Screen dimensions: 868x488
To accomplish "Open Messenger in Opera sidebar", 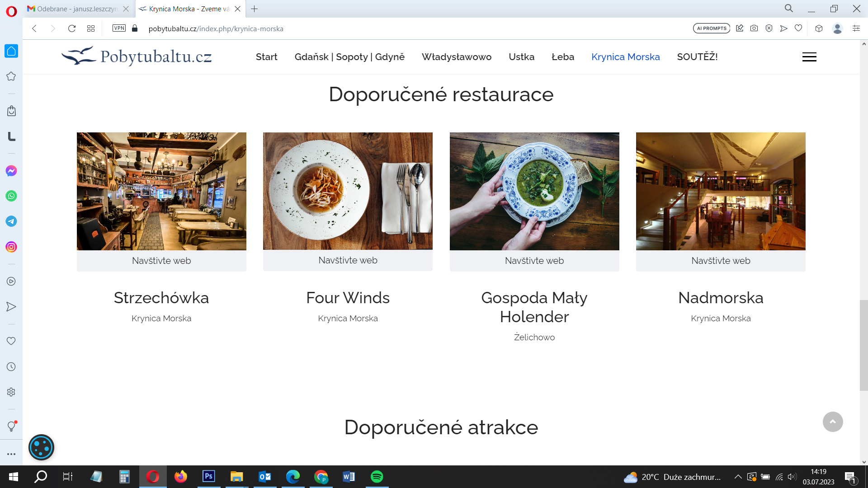I will pyautogui.click(x=11, y=171).
